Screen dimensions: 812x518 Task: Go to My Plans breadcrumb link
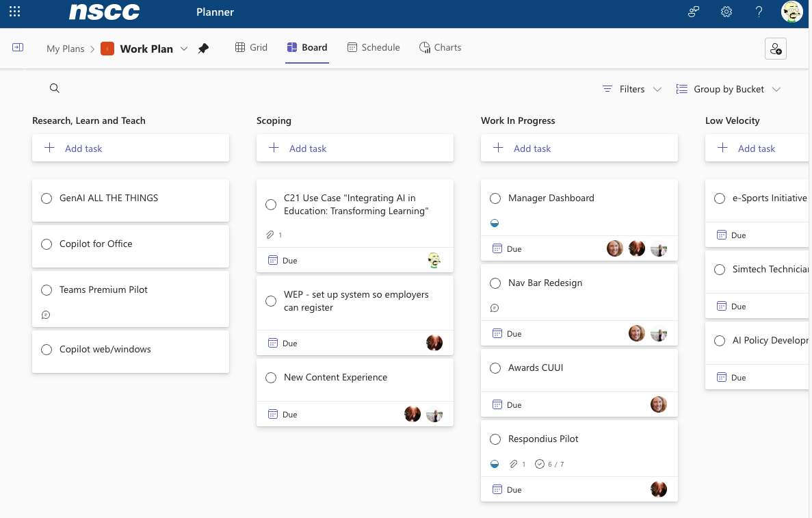coord(65,49)
